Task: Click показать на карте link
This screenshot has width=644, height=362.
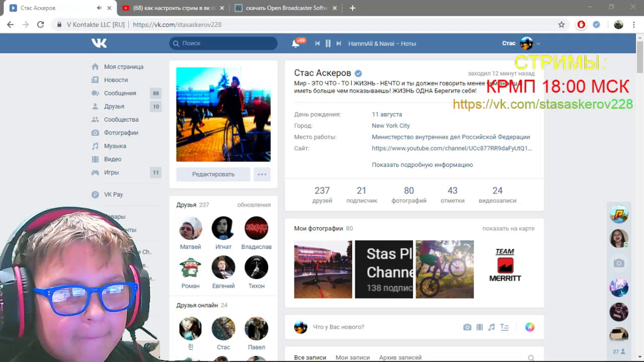Action: 508,228
